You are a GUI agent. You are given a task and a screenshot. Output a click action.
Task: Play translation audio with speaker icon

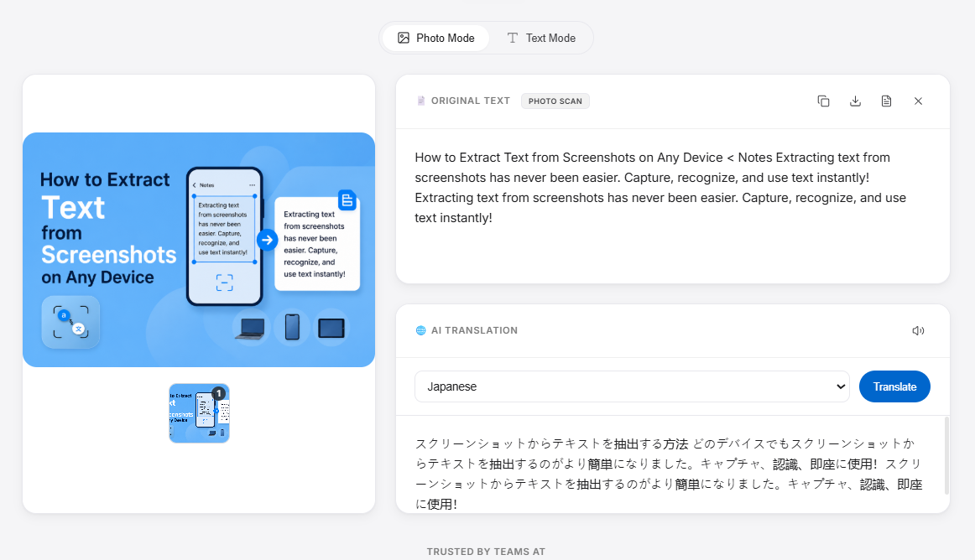point(919,330)
